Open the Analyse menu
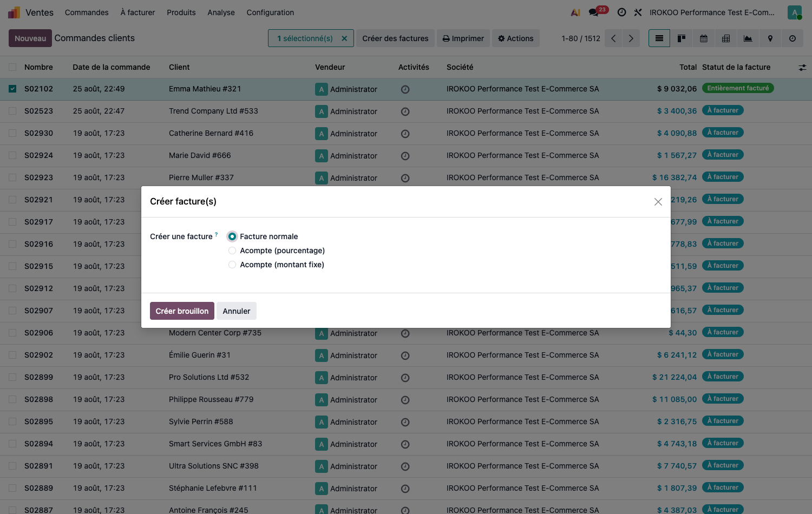 tap(221, 12)
